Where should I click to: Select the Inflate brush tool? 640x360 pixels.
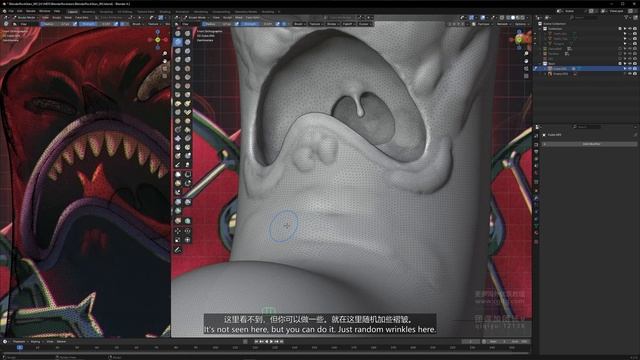[178, 60]
